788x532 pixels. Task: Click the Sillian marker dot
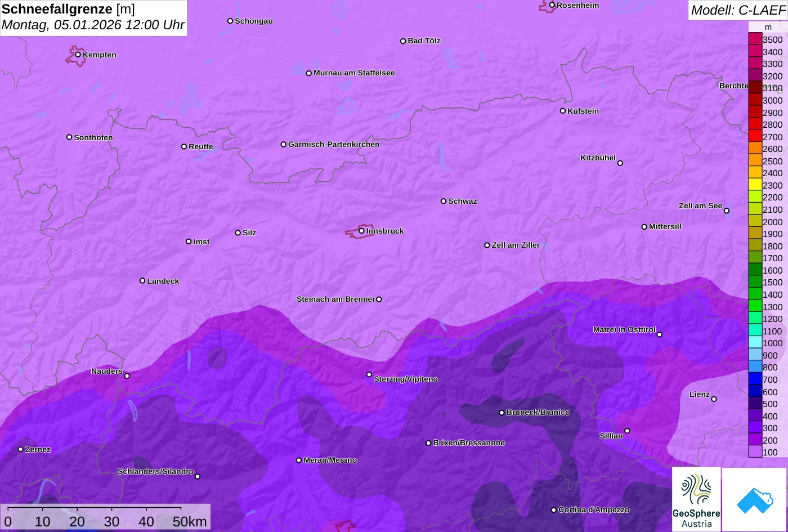(627, 431)
